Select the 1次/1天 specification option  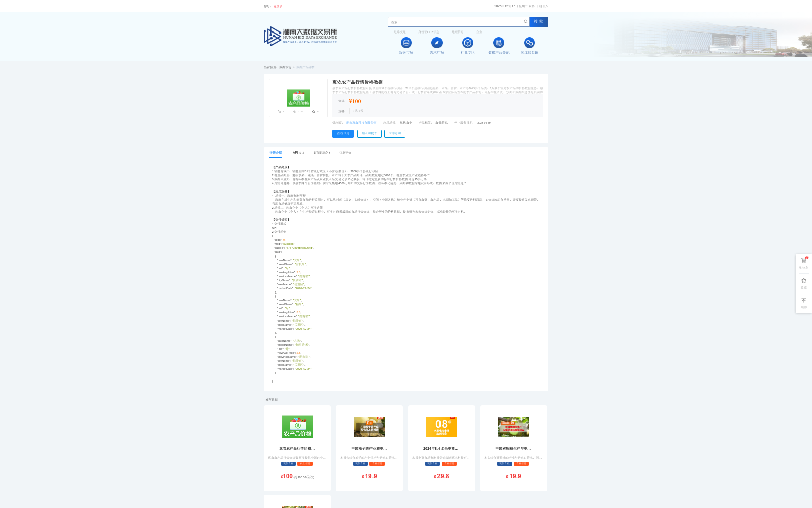(x=358, y=111)
